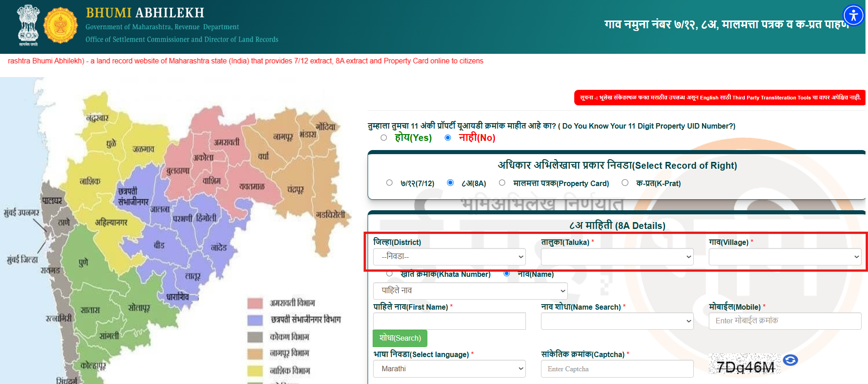Image resolution: width=868 pixels, height=384 pixels.
Task: Click the शोधा(Search) button
Action: click(400, 338)
